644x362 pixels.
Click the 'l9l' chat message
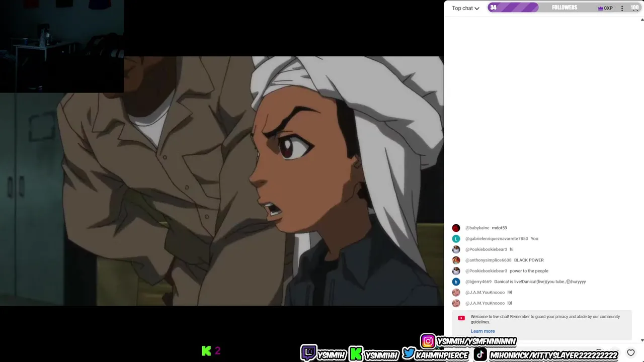tap(509, 292)
